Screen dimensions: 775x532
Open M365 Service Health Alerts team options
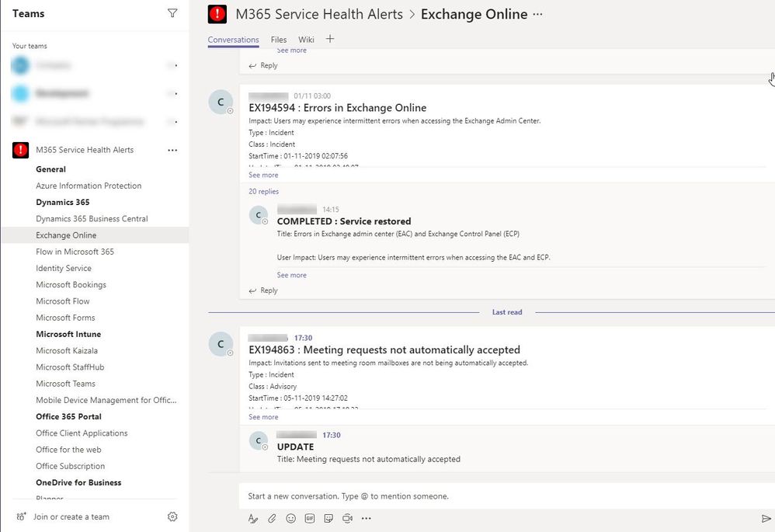pyautogui.click(x=172, y=150)
